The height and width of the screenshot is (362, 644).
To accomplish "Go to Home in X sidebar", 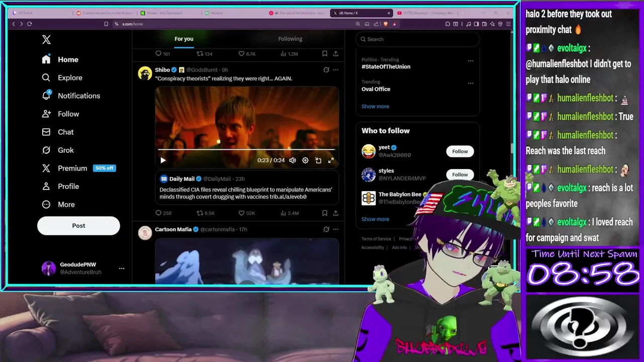I will tap(60, 59).
